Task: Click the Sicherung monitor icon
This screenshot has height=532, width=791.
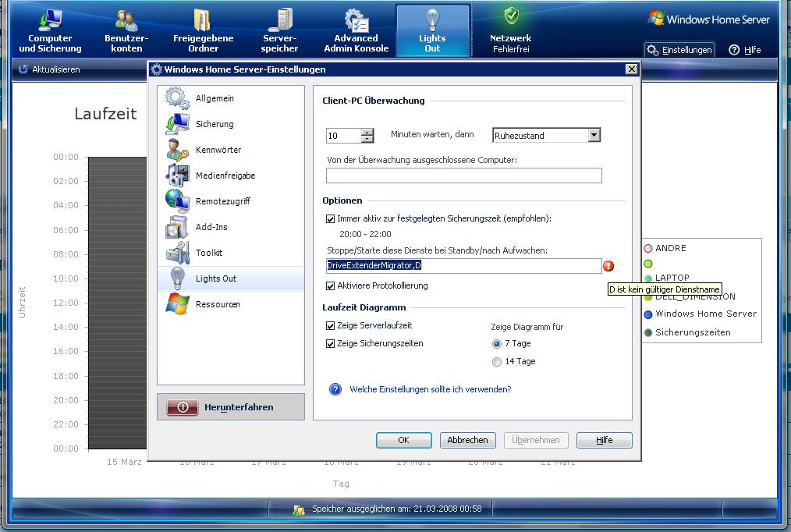Action: [177, 123]
